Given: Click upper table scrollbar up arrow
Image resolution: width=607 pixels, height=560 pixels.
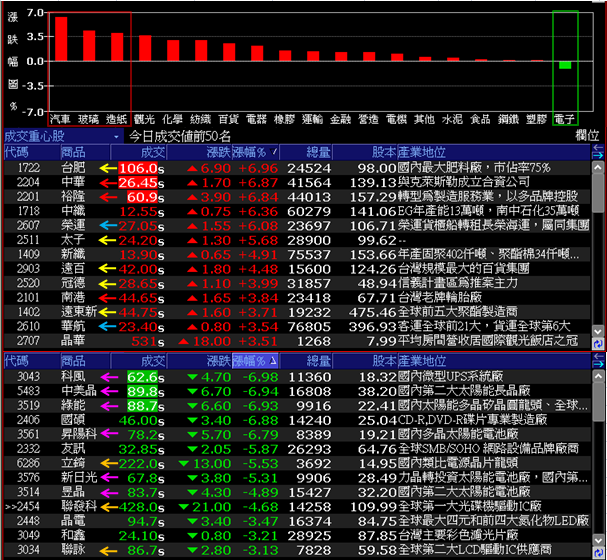Looking at the screenshot, I should pos(598,167).
